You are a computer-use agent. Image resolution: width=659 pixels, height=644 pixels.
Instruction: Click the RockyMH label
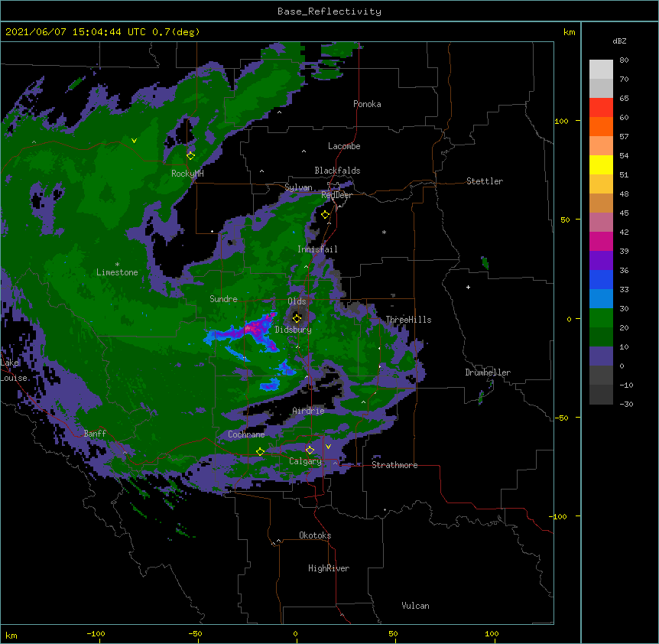click(x=187, y=174)
